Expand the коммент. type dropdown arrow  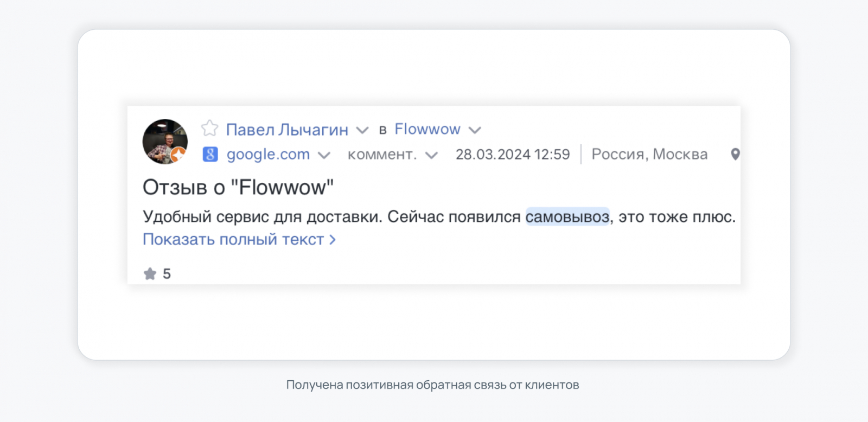pyautogui.click(x=431, y=156)
